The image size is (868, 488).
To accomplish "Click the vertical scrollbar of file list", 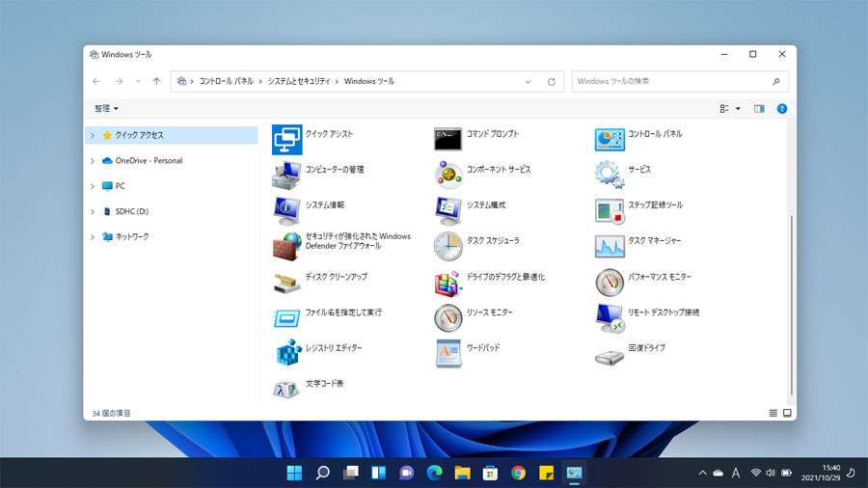I will [792, 305].
